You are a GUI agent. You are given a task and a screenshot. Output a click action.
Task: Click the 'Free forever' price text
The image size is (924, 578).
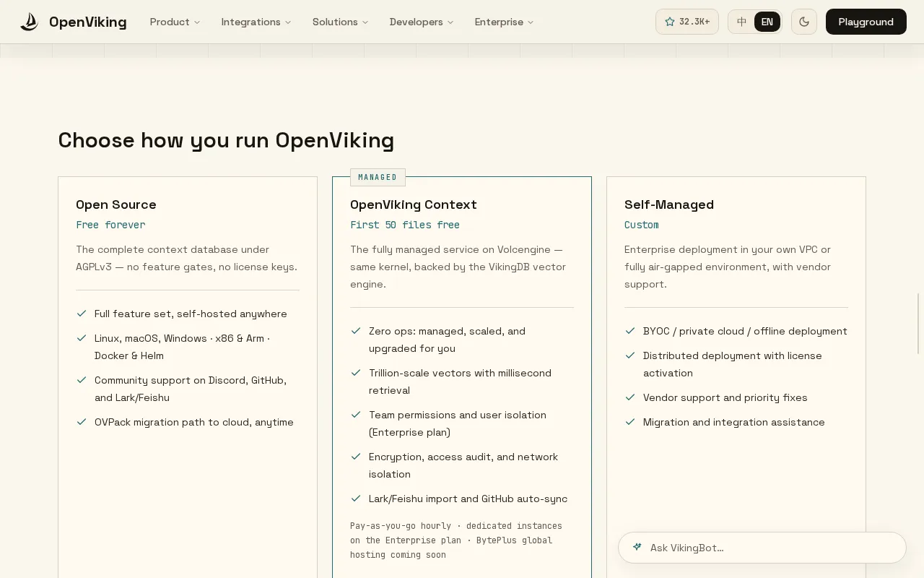pos(110,225)
